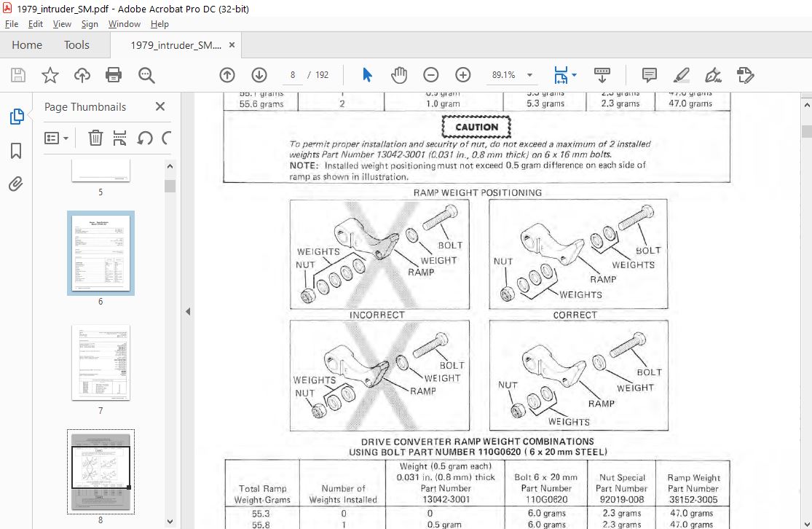Click the insert/split pages icon in thumbnails panel
The width and height of the screenshot is (812, 529).
(119, 138)
